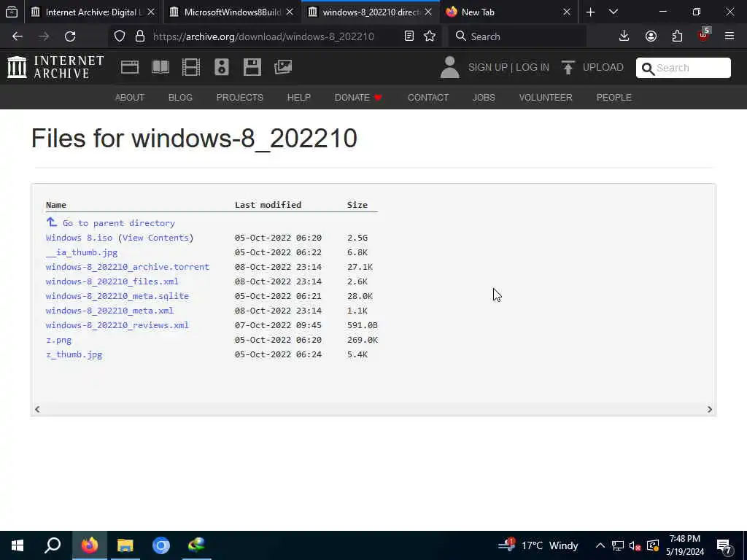Open Firefox downloads panel
The image size is (747, 560).
(x=624, y=36)
